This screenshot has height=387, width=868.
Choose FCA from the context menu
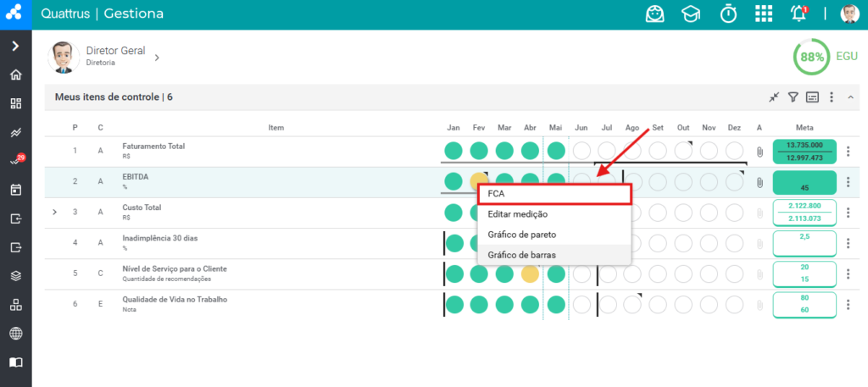pyautogui.click(x=554, y=194)
